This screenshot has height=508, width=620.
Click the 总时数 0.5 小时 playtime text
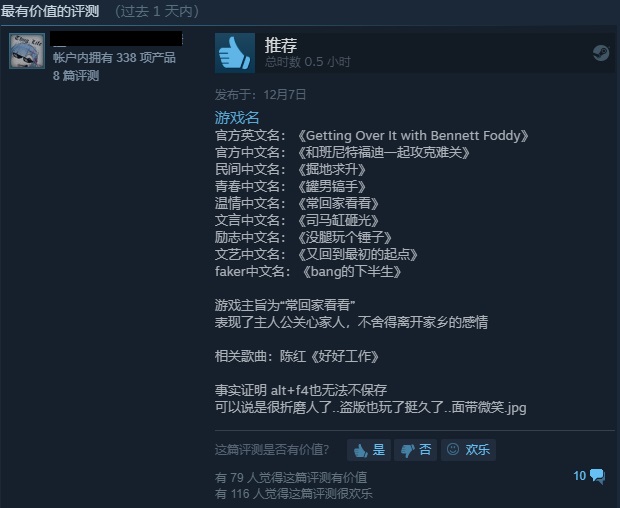(308, 62)
